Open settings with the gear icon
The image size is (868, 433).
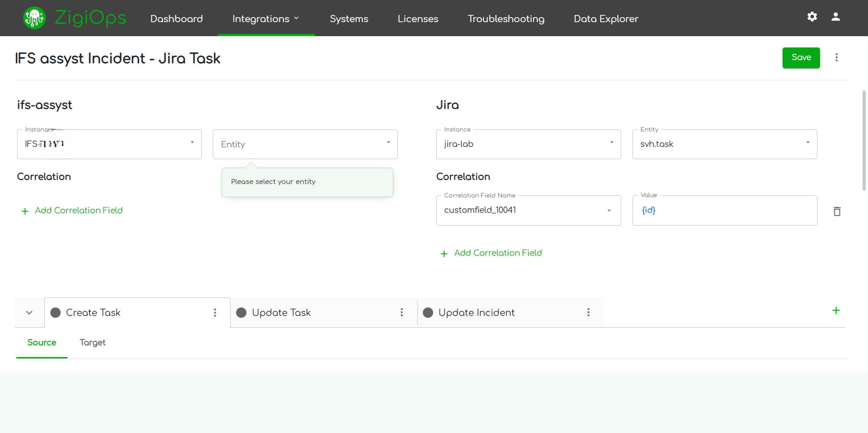(812, 17)
